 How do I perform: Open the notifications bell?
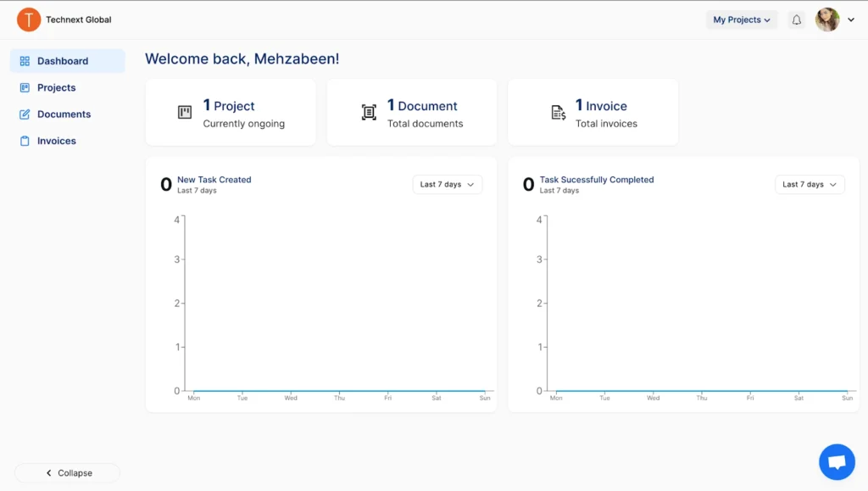pos(796,20)
